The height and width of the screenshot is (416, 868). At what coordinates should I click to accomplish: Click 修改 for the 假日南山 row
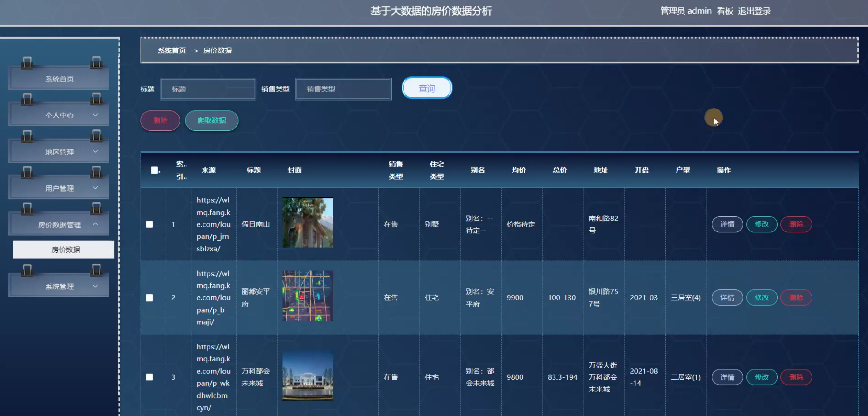pyautogui.click(x=761, y=224)
